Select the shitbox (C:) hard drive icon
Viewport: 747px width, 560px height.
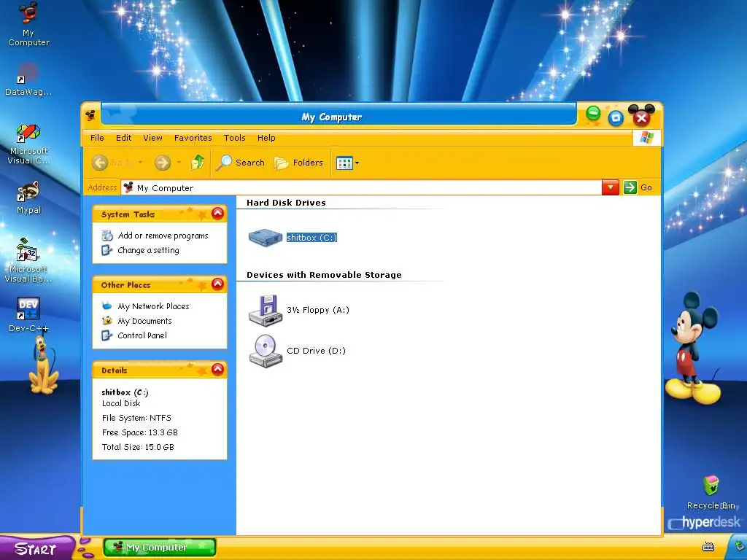click(266, 237)
